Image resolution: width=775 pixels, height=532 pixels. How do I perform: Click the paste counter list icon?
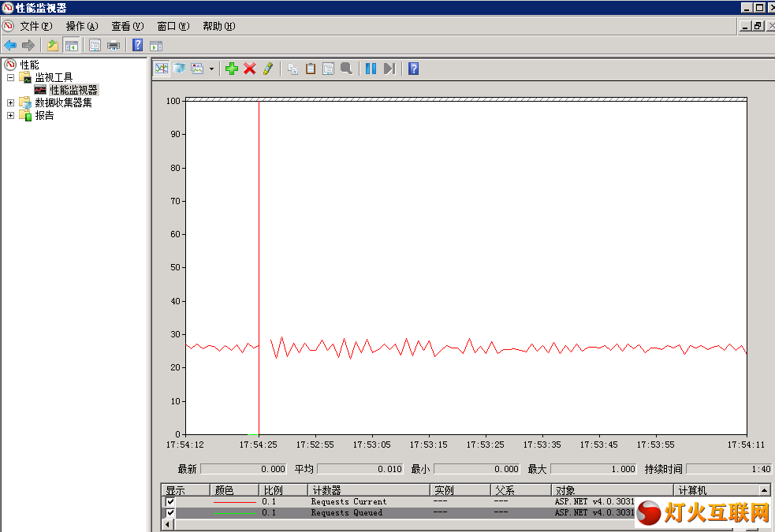(311, 69)
